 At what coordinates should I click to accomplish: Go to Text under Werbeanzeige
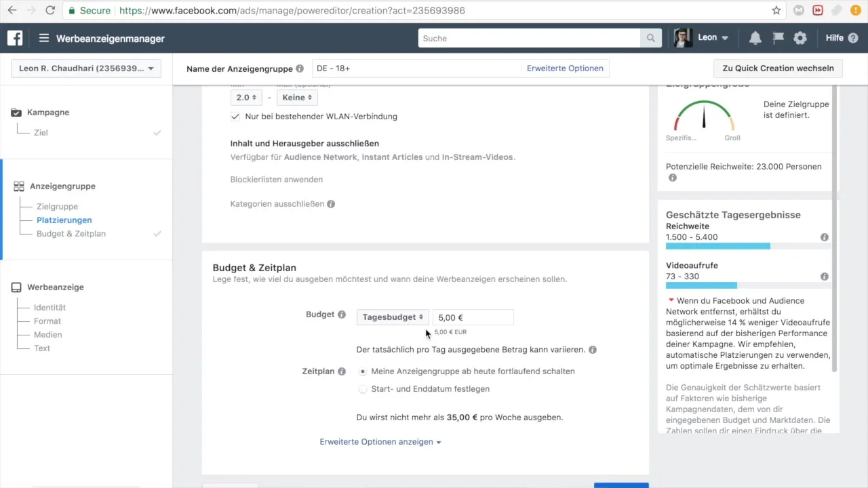coord(42,348)
